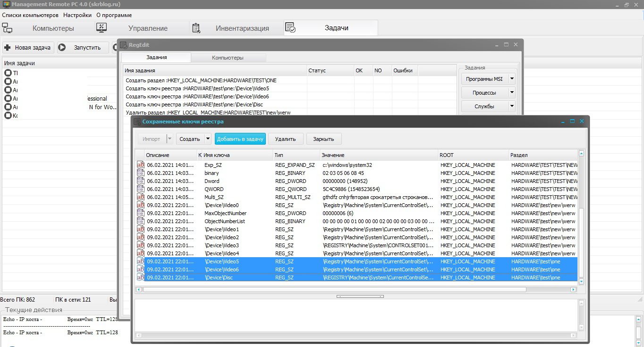
Task: Click the icon of \Device\Video2 row
Action: [140, 237]
